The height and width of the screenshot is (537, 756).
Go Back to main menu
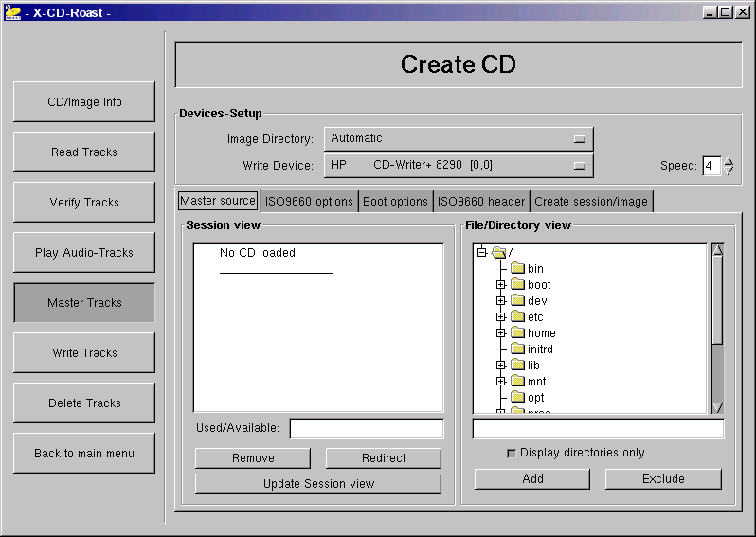coord(84,453)
